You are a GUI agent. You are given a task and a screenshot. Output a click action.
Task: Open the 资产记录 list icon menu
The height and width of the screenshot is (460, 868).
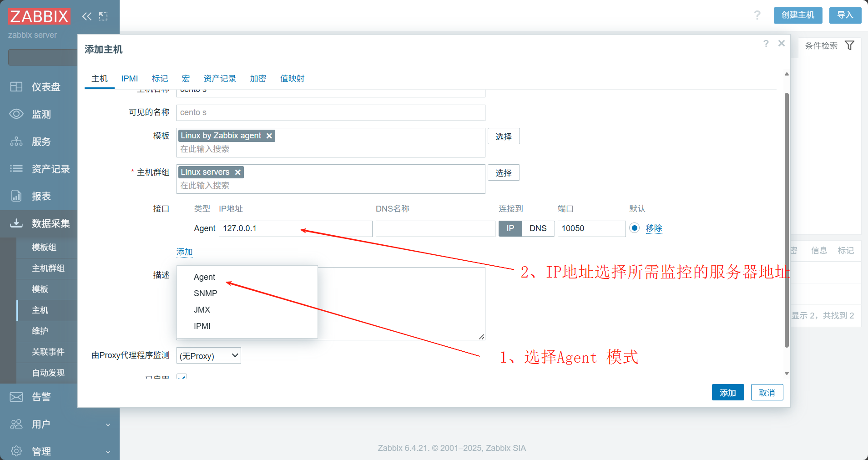coord(16,169)
